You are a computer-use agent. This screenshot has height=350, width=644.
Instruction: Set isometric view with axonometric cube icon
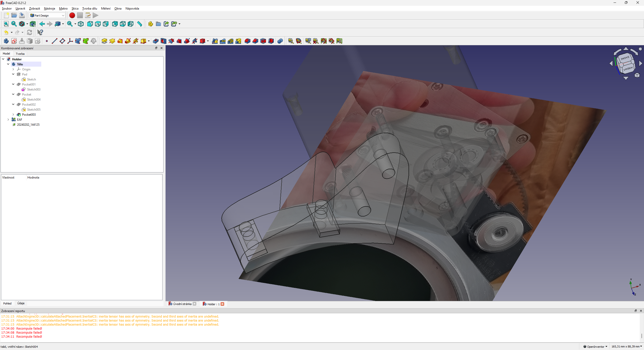pyautogui.click(x=81, y=24)
